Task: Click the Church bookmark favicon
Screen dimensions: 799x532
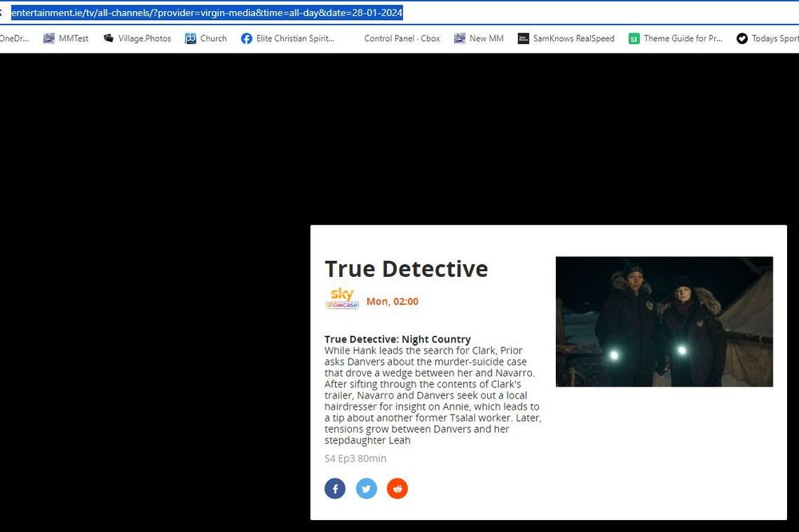Action: 190,38
